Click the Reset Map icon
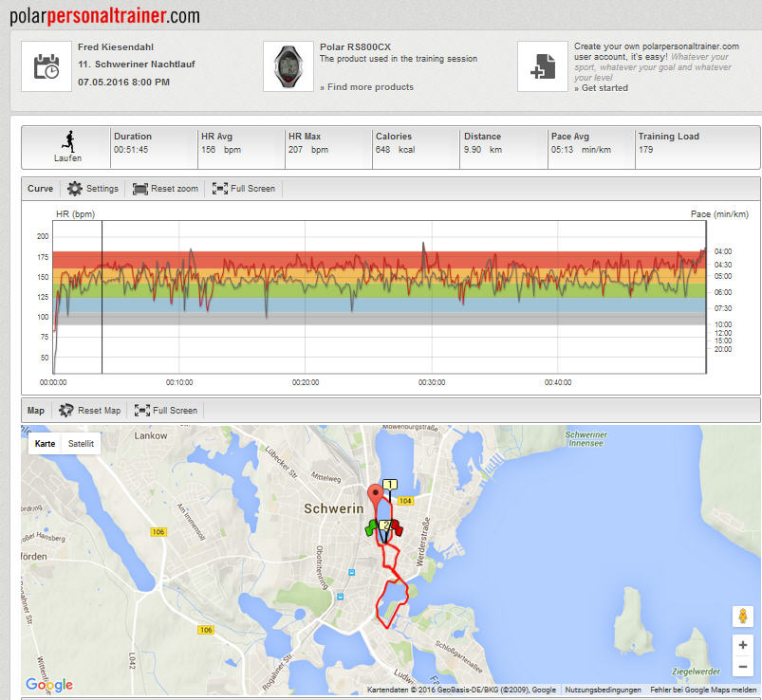The image size is (762, 700). [66, 411]
